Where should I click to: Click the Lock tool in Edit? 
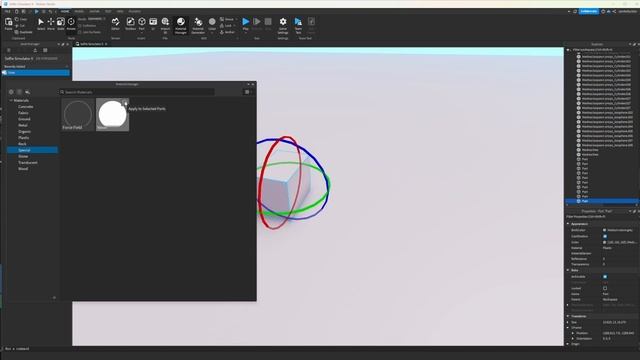pos(227,26)
